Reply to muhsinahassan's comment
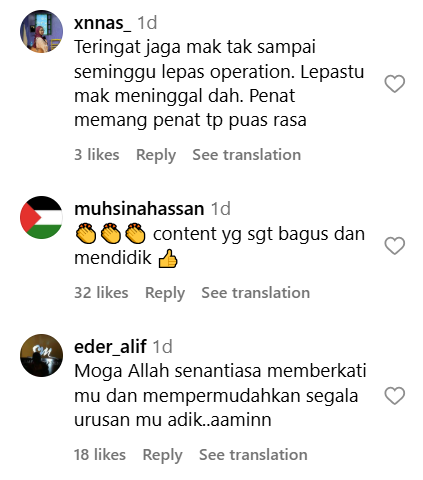The width and height of the screenshot is (423, 480). coord(165,293)
